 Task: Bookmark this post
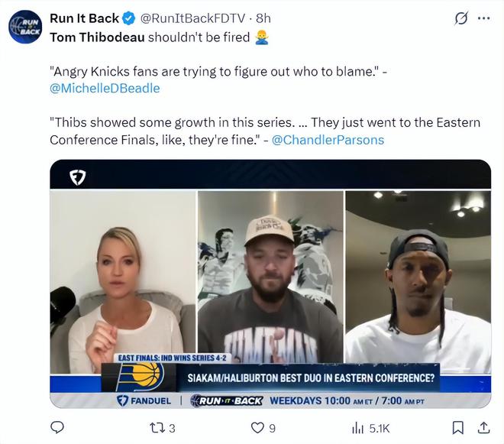[457, 428]
